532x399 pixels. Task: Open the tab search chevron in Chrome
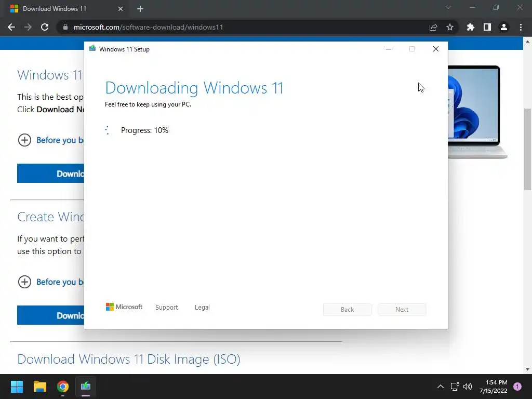pos(448,7)
